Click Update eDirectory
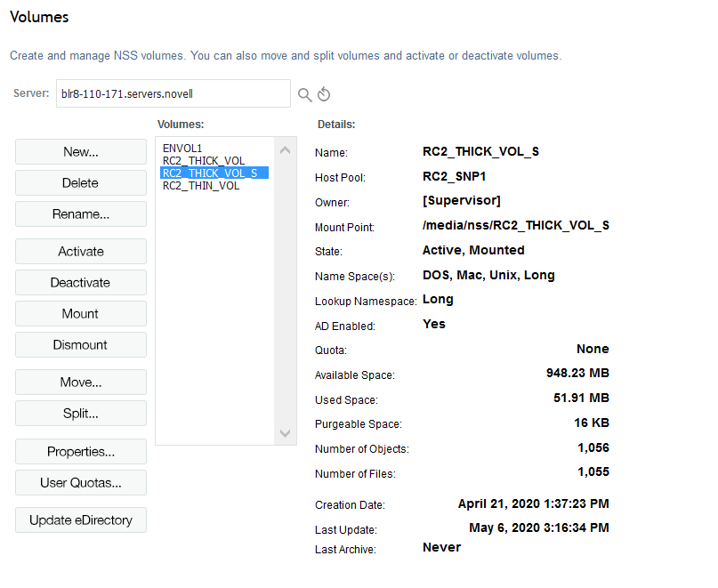 (80, 520)
